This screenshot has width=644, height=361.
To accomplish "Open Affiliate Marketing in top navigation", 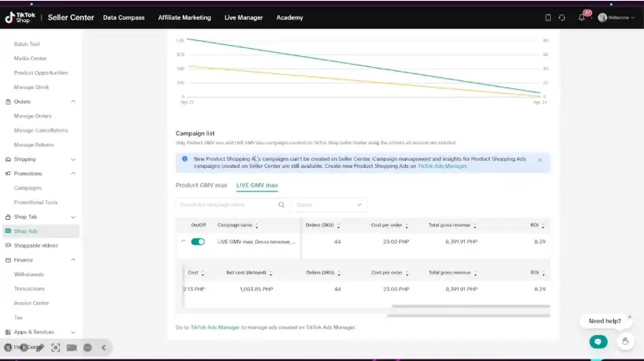I will point(184,17).
